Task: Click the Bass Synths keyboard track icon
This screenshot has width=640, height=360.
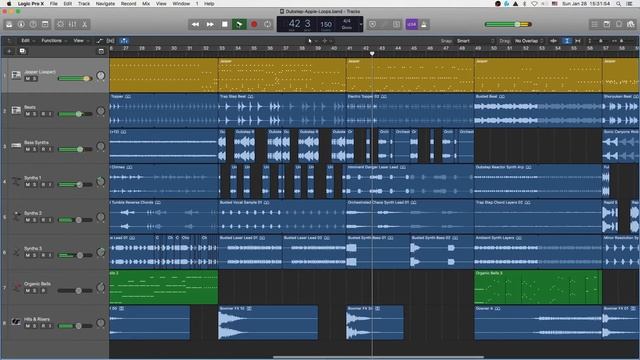Action: coord(16,146)
